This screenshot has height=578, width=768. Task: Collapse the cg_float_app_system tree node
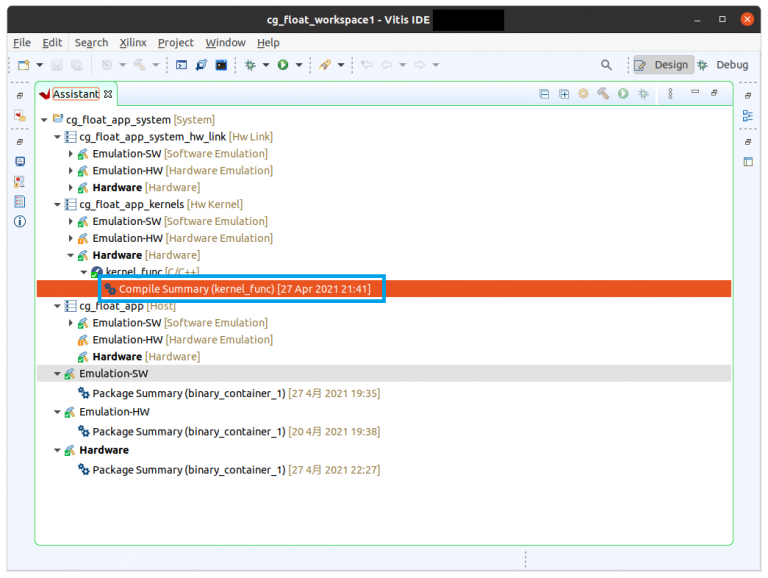pos(44,120)
